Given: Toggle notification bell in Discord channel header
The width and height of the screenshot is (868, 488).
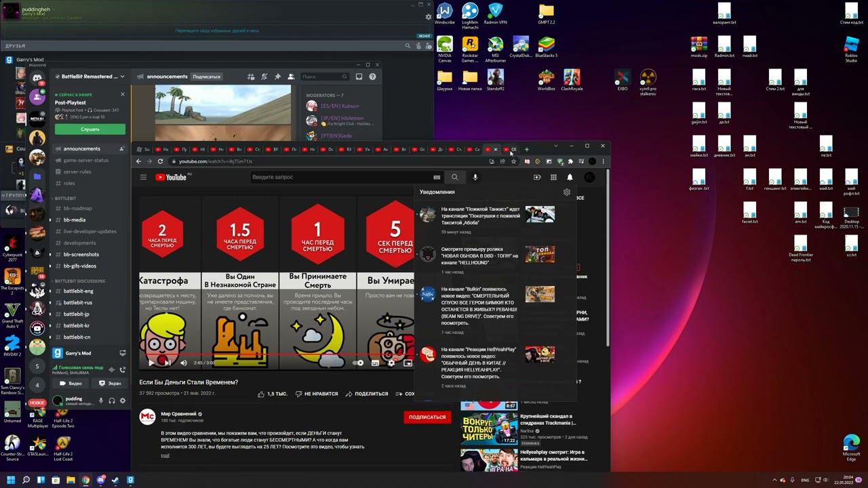Looking at the screenshot, I should point(264,77).
